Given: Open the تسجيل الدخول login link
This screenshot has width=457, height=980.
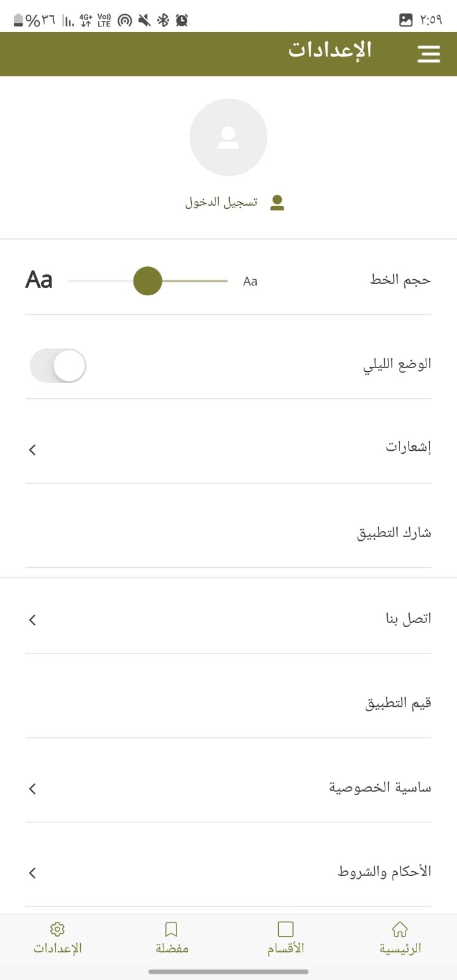Looking at the screenshot, I should [x=222, y=202].
